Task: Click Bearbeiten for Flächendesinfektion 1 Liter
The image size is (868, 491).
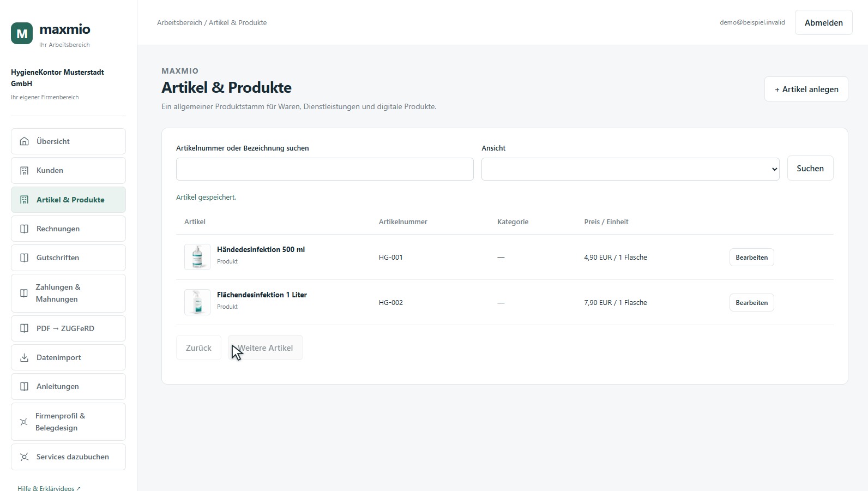Action: 751,302
